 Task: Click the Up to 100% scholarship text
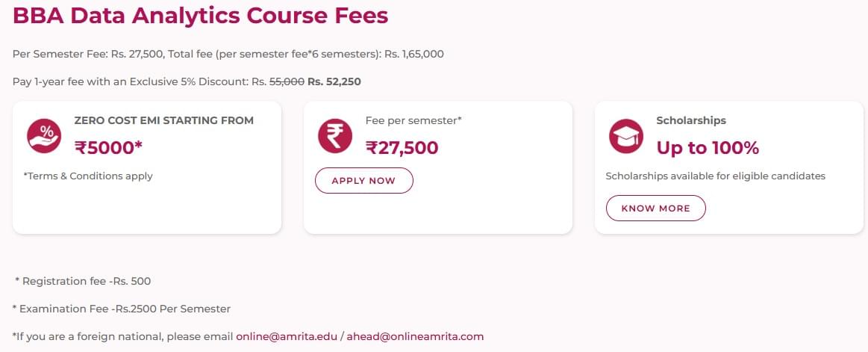tap(708, 148)
